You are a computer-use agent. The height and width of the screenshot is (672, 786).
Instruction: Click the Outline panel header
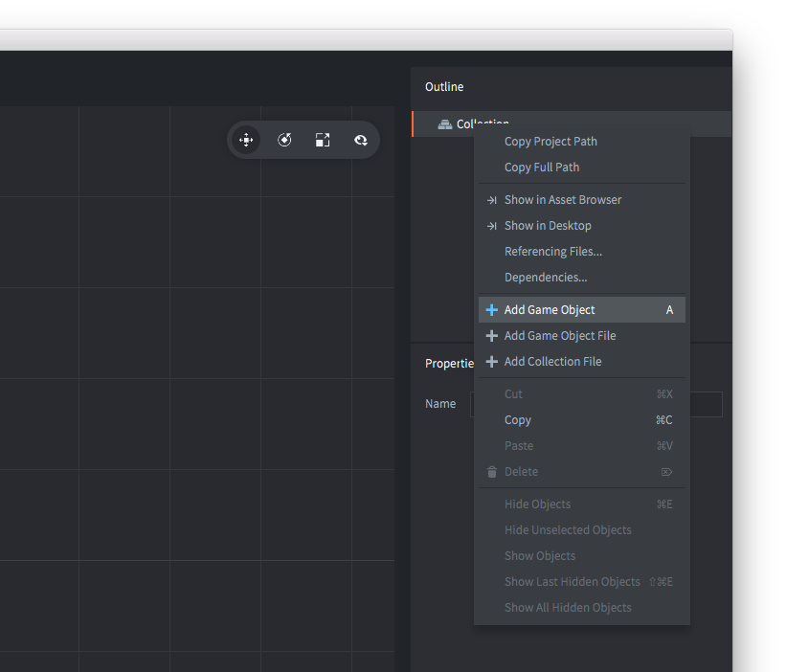point(444,87)
